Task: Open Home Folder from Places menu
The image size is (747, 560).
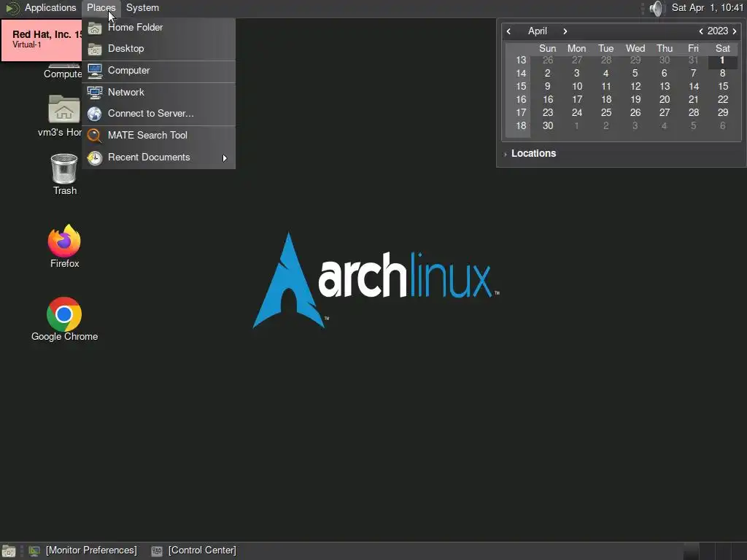Action: click(x=158, y=28)
